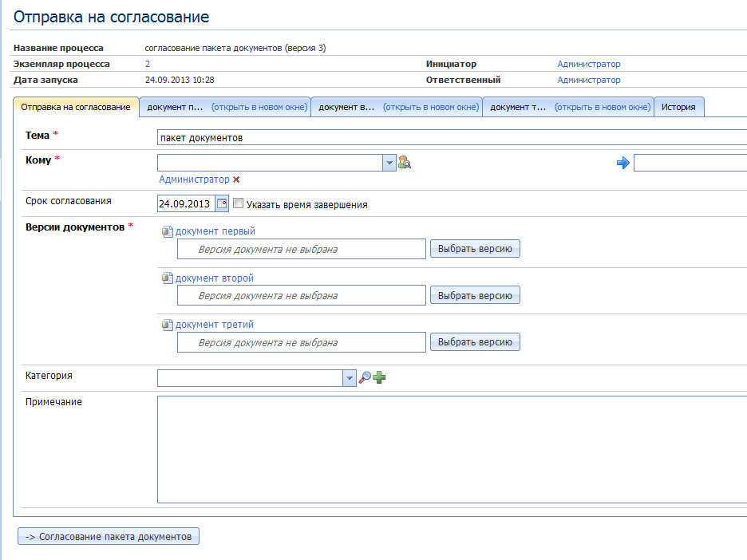747x560 pixels.
Task: Open the документ первый link
Action: pyautogui.click(x=215, y=232)
